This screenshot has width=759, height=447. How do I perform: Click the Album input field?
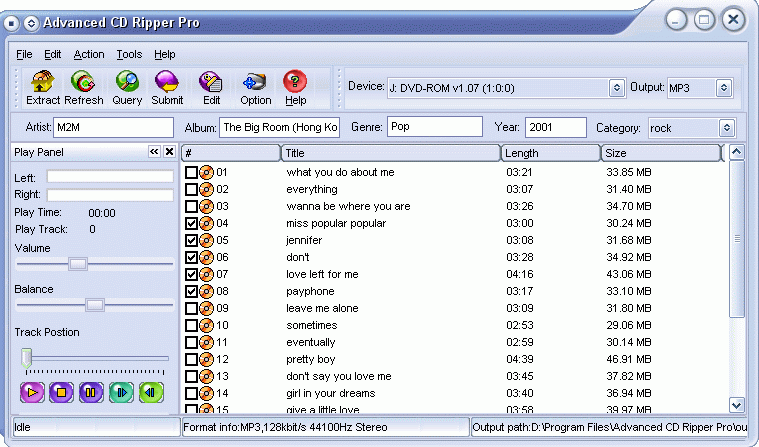coord(280,127)
